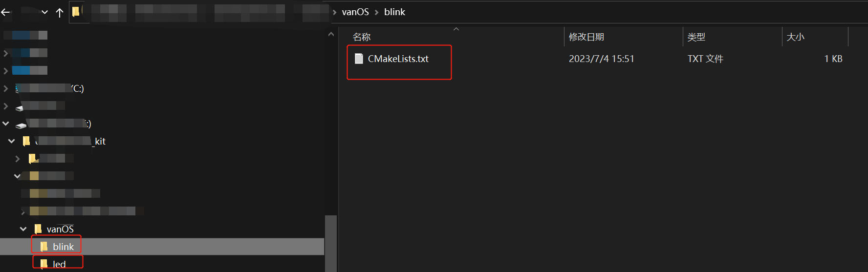
Task: Expand the C: drive tree node
Action: point(6,88)
